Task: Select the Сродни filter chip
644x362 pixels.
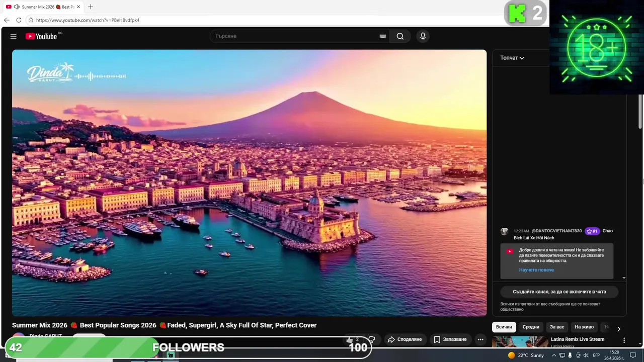Action: click(x=531, y=327)
